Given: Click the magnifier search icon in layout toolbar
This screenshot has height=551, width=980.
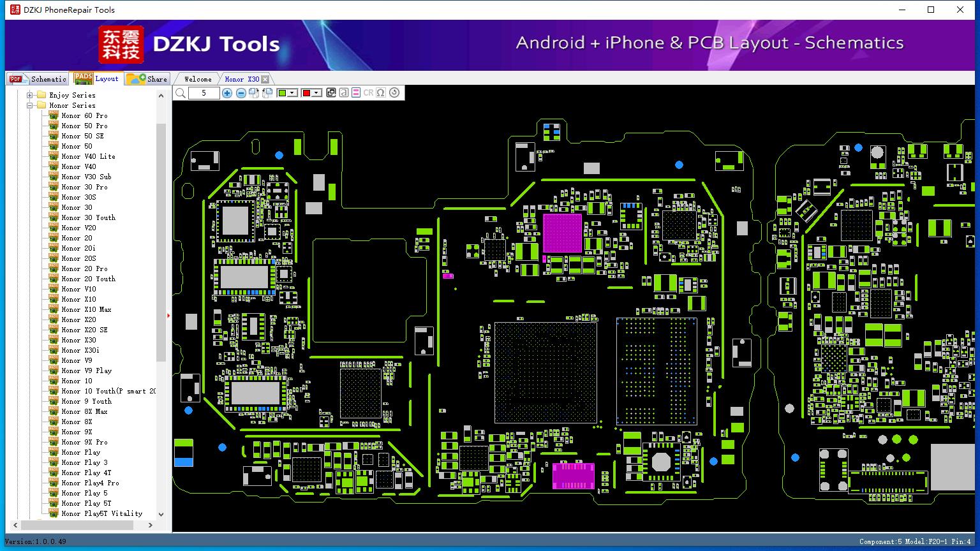Looking at the screenshot, I should (x=181, y=93).
